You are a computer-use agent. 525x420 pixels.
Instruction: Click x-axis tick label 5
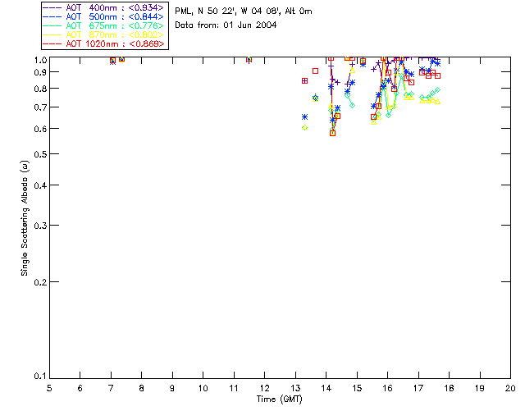[49, 388]
